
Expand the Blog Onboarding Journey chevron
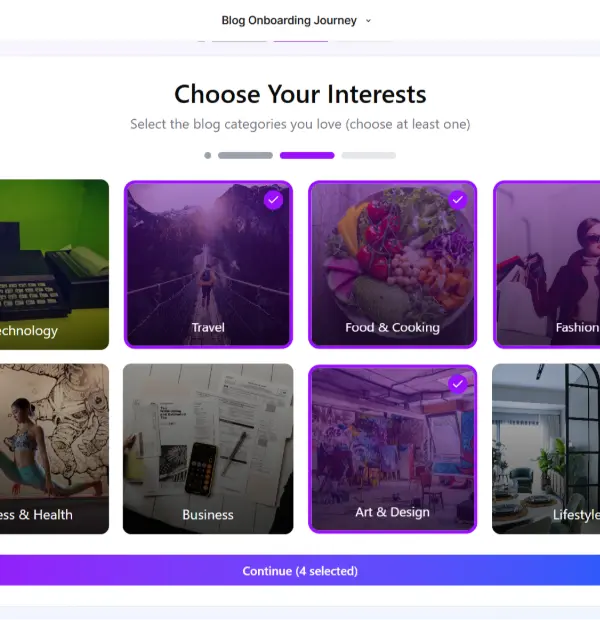pyautogui.click(x=368, y=21)
